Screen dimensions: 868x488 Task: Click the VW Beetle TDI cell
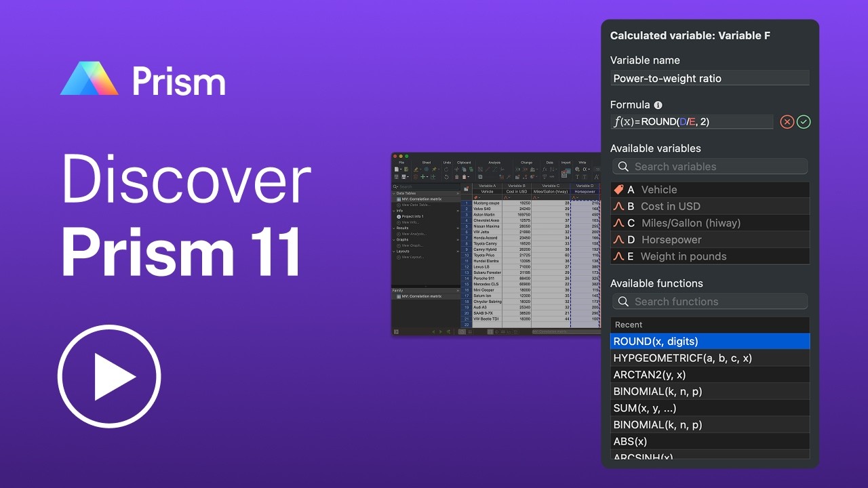click(487, 319)
